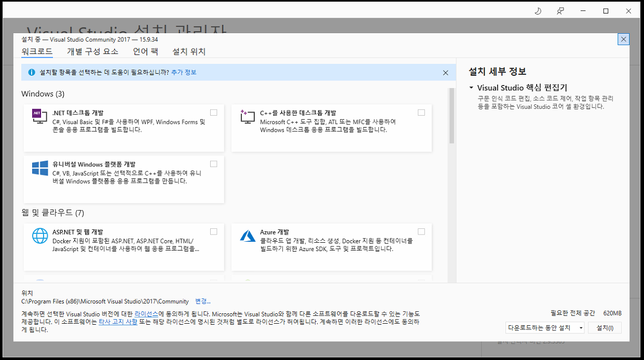Screen dimensions: 644x360
Task: Maximize the Visual Studio Installer window
Action: tap(606, 11)
